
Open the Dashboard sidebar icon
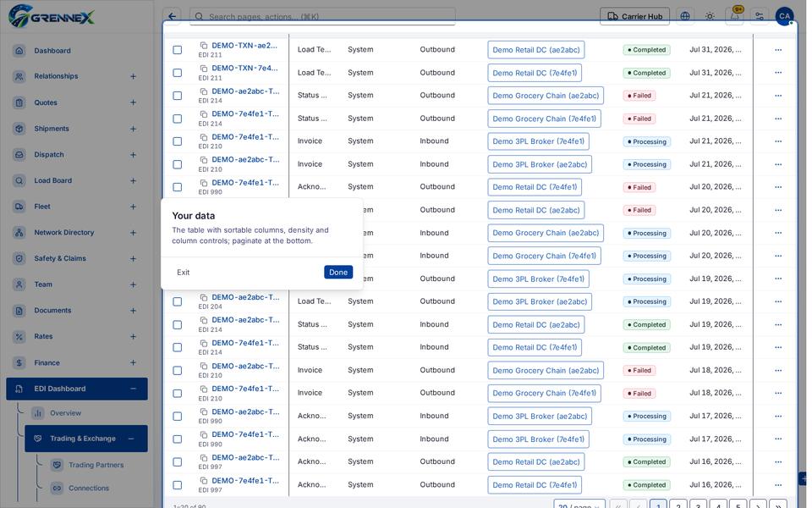(x=19, y=50)
